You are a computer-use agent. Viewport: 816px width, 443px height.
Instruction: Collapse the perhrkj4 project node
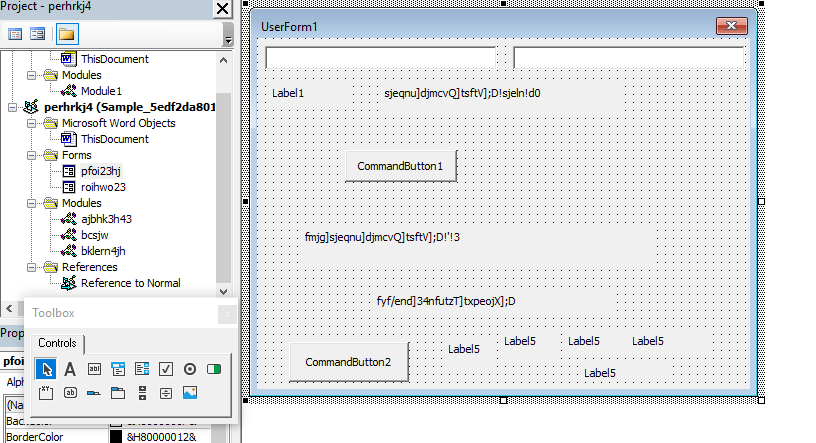coord(12,107)
